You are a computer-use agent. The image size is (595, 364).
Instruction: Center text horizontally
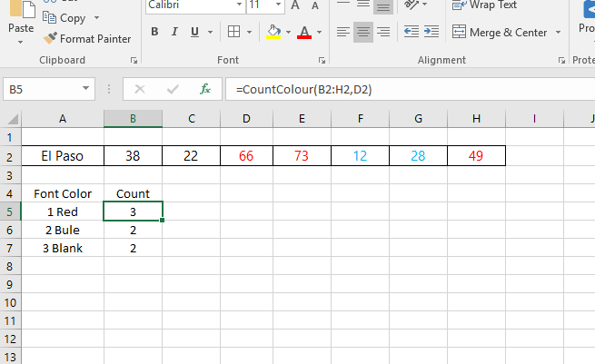click(x=363, y=32)
